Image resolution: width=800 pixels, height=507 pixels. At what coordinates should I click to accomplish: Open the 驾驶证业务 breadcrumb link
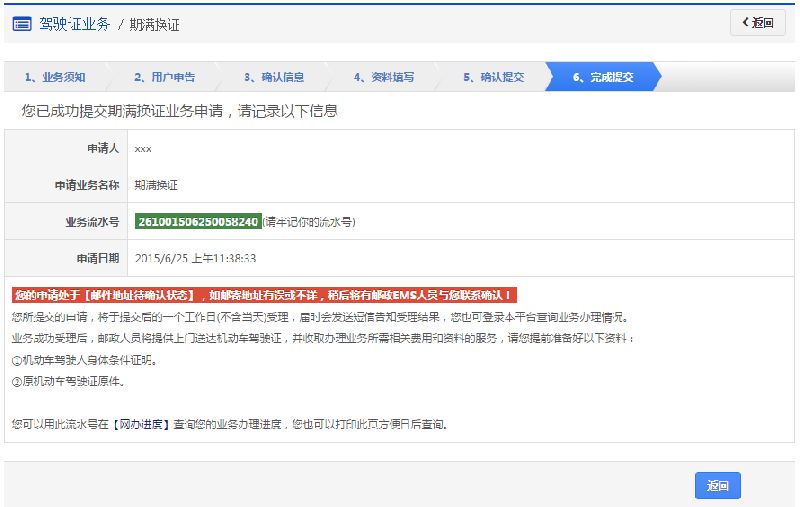(x=74, y=24)
